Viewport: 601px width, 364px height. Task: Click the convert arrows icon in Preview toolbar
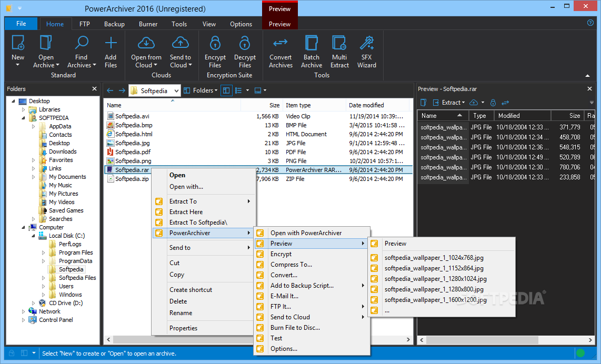tap(505, 102)
